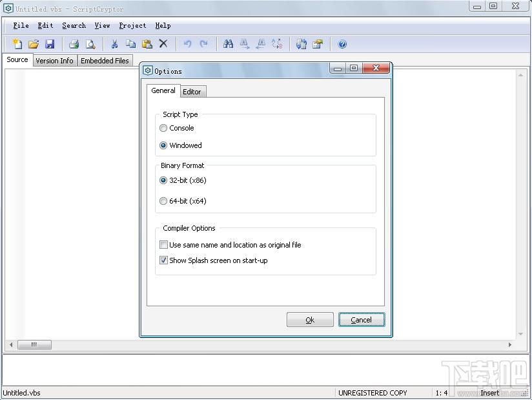Select the General tab in Options

pos(163,90)
